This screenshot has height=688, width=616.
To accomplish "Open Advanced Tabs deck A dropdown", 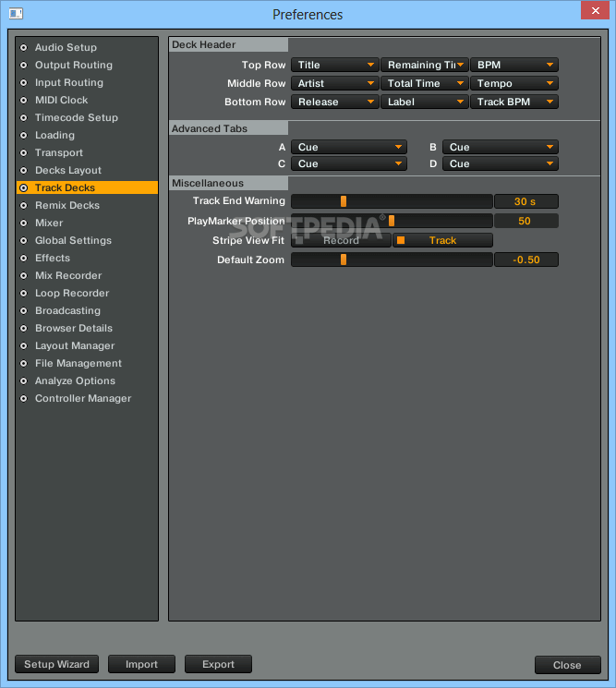I will point(349,147).
